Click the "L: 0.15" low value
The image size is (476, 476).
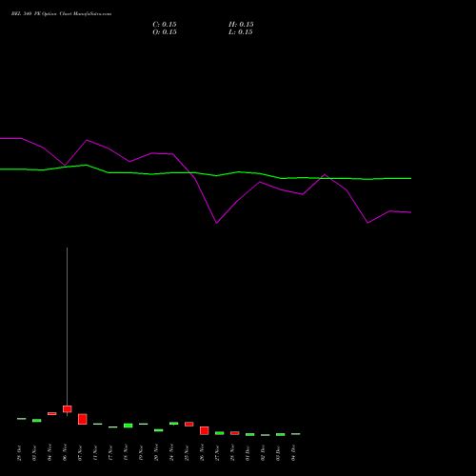(x=241, y=32)
